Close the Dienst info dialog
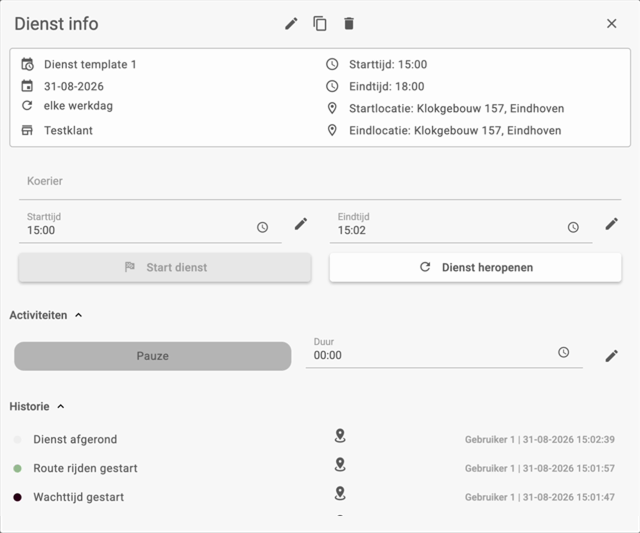Image resolution: width=640 pixels, height=533 pixels. (611, 24)
